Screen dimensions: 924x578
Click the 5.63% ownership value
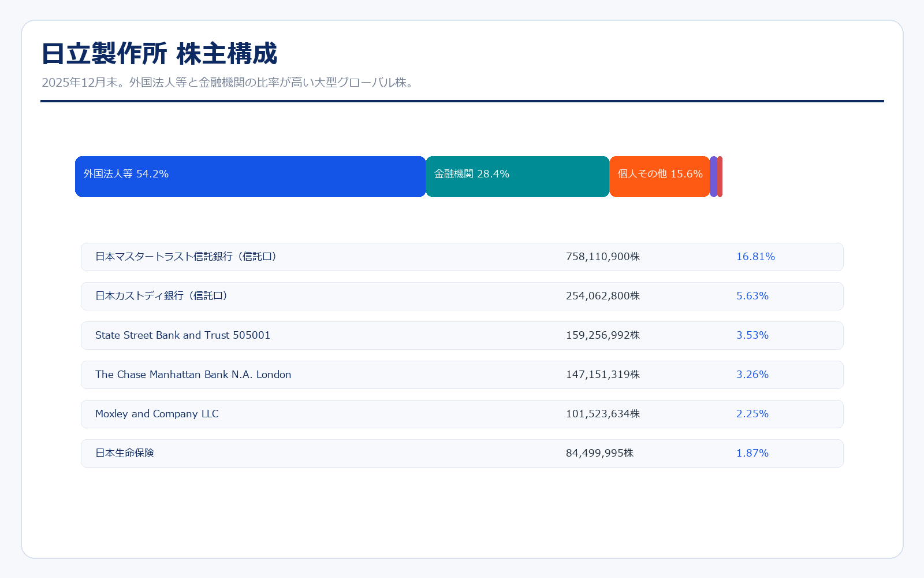[752, 296]
